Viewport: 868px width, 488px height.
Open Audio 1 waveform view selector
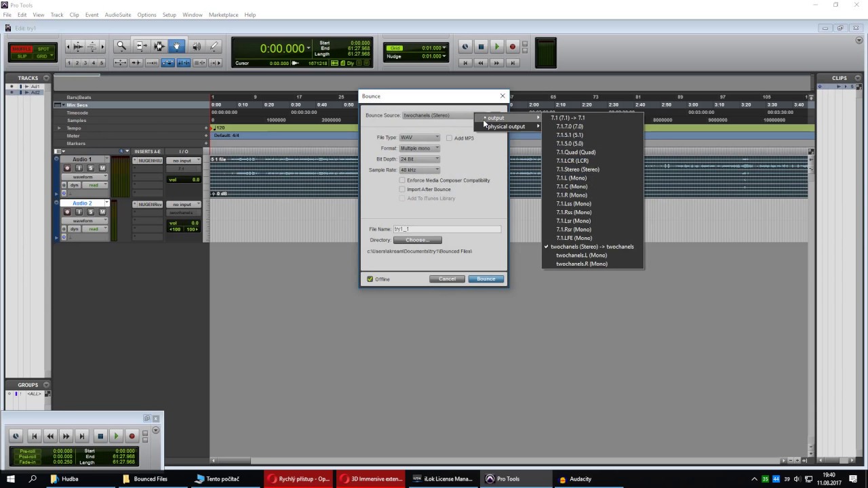(x=85, y=177)
